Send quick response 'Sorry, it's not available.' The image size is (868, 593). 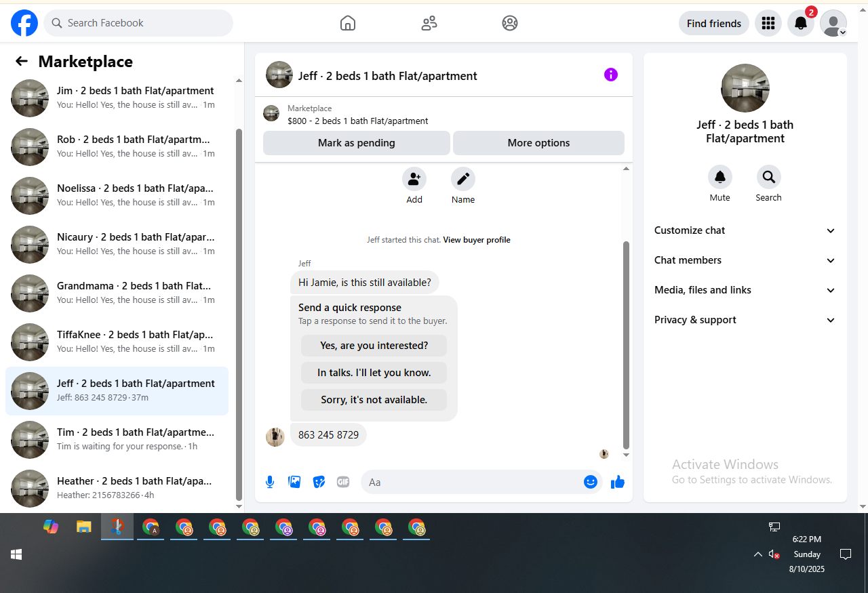(374, 400)
